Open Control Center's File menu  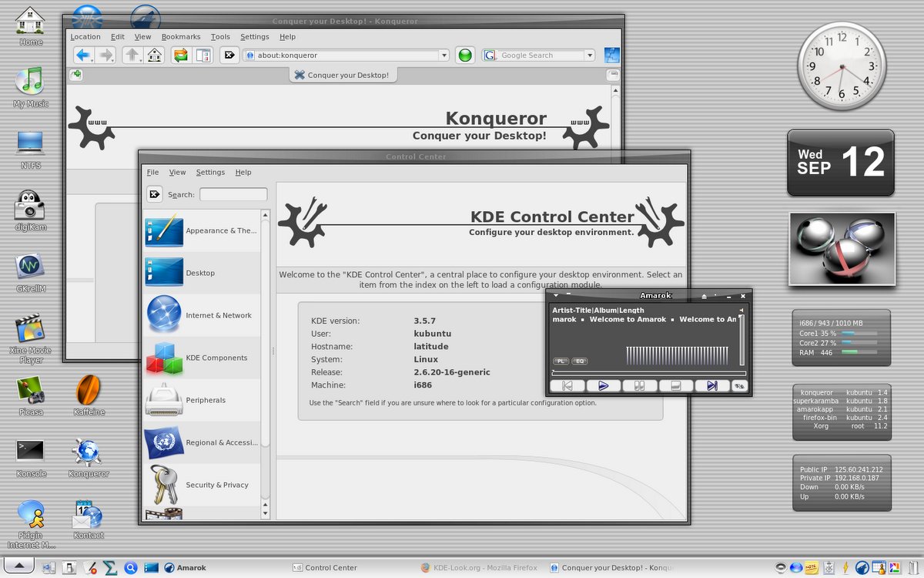[152, 172]
